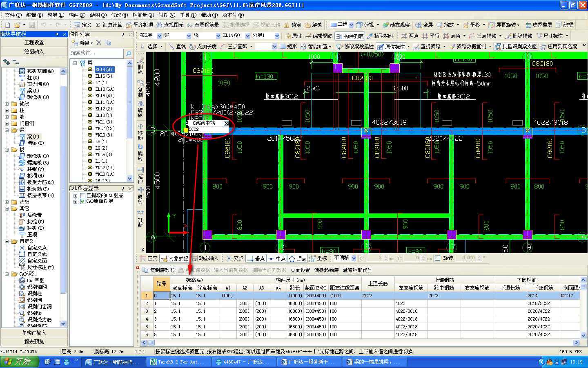588x368 pixels.
Task: Open 查看钢筋量 view rebar quantity
Action: (203, 25)
